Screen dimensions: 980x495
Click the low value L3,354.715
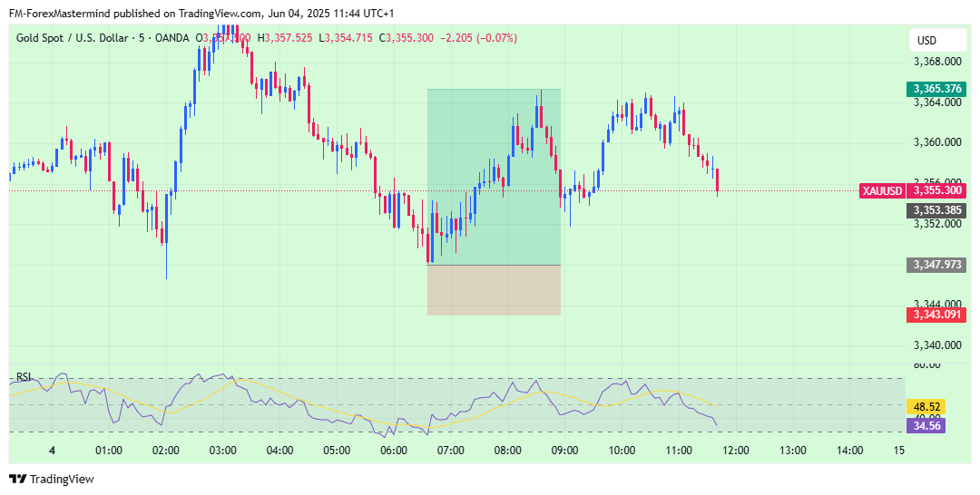pyautogui.click(x=346, y=38)
